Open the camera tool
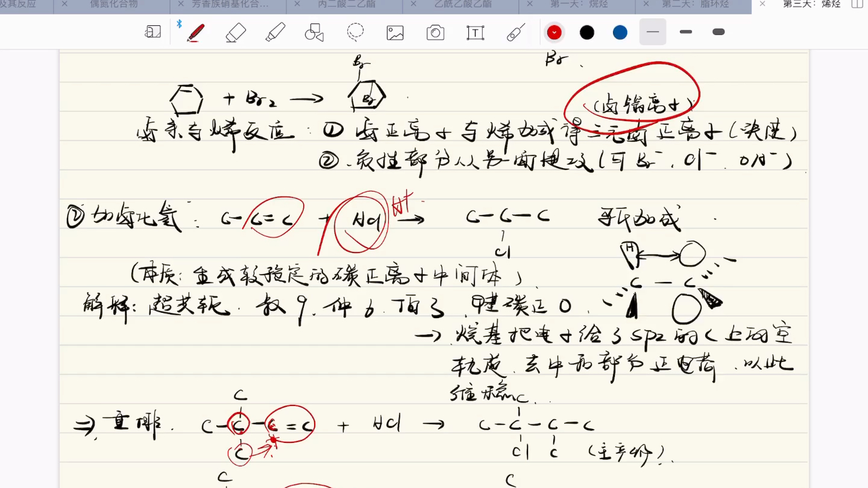The width and height of the screenshot is (868, 488). pyautogui.click(x=435, y=33)
